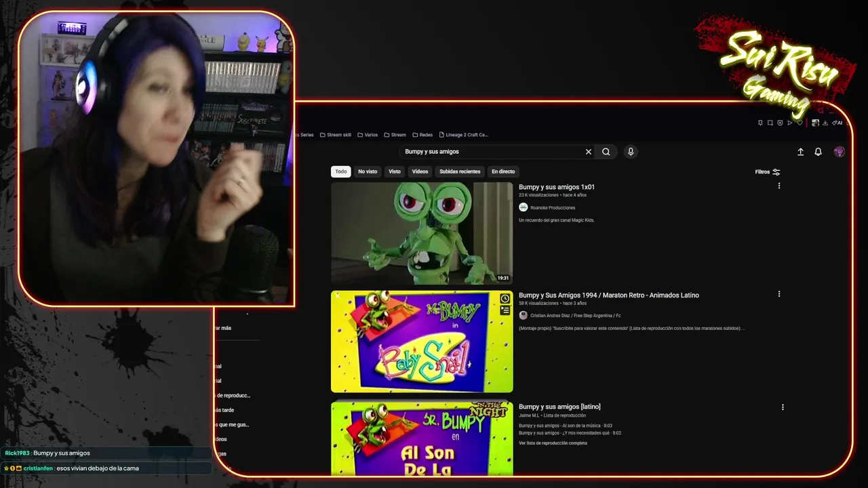Click the browser play-arrow toolbar icon

click(789, 123)
